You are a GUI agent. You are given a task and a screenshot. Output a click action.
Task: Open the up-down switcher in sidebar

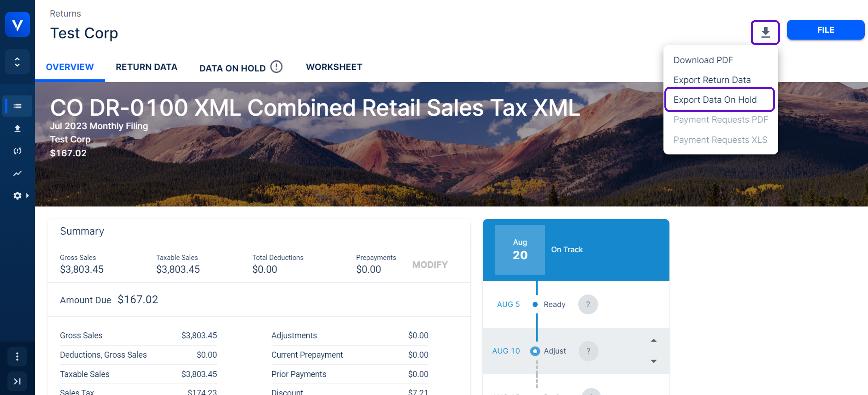click(17, 62)
